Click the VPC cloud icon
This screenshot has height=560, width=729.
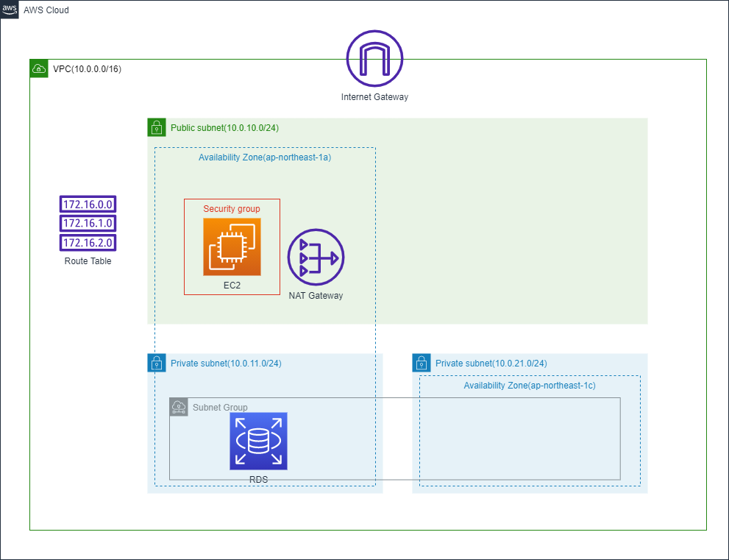38,68
